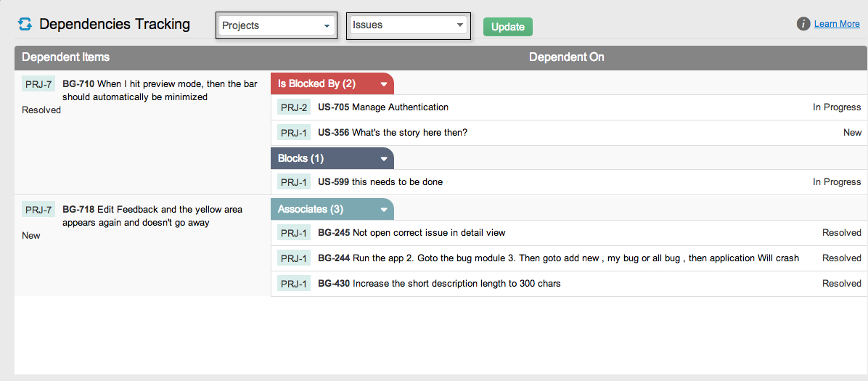Open the Issues dropdown

click(408, 25)
